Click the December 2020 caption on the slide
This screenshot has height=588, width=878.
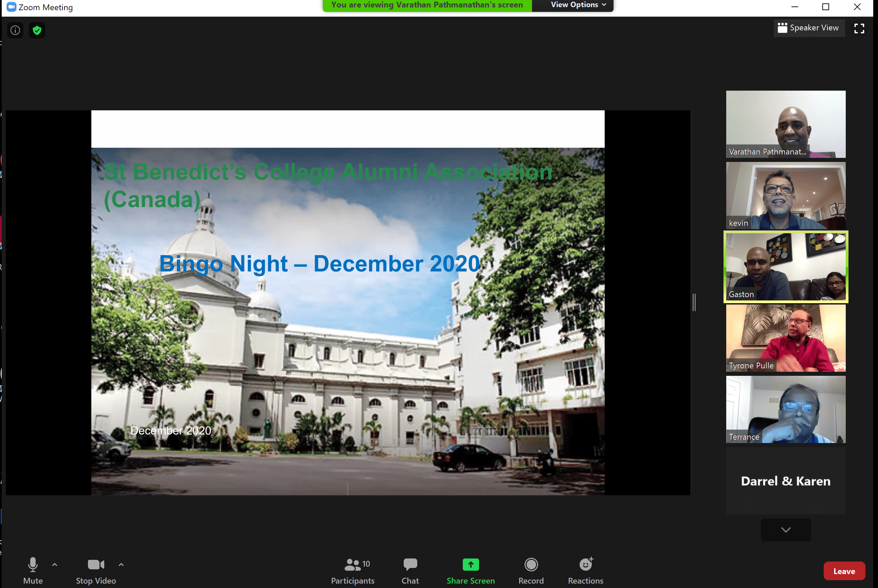[x=171, y=430]
